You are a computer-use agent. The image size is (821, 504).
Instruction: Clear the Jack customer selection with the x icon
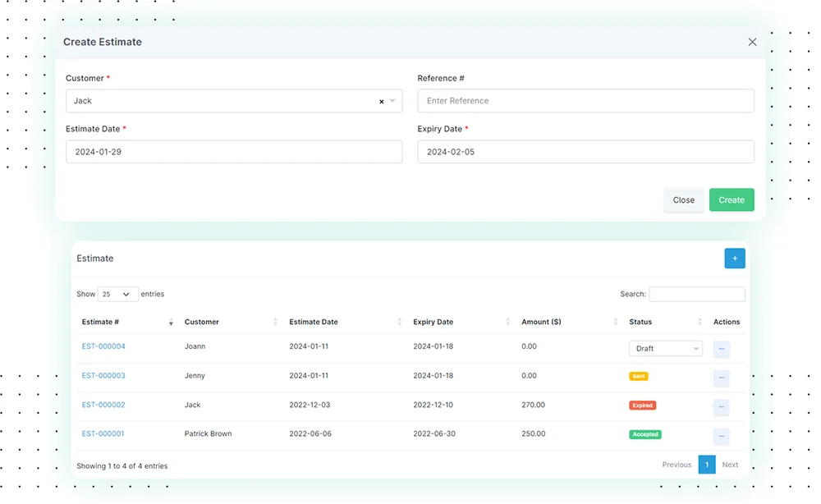(x=381, y=100)
